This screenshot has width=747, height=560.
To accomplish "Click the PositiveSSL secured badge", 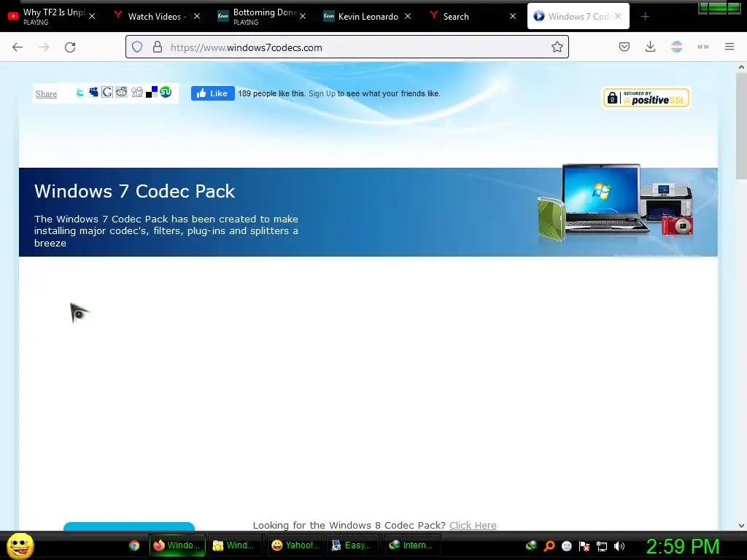I will coord(646,98).
